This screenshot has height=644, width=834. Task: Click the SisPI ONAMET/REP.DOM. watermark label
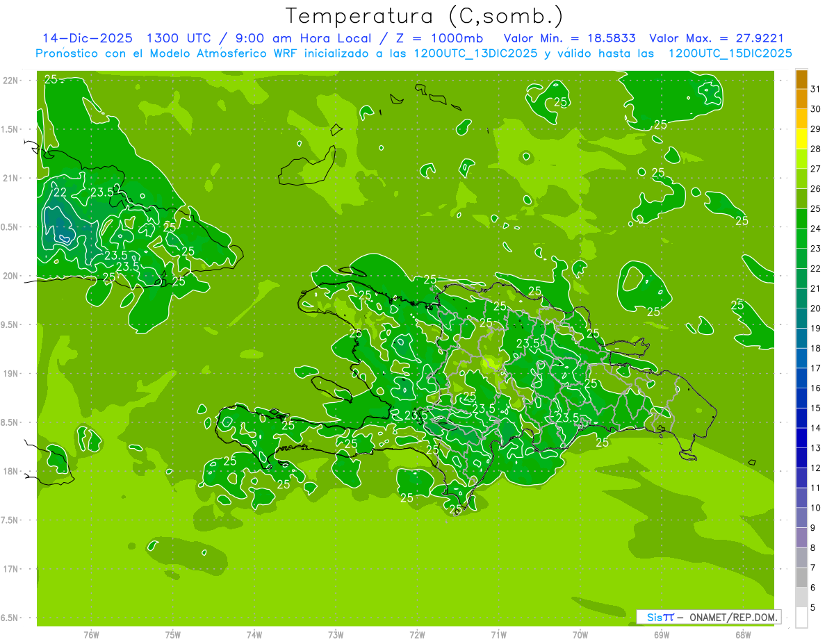(x=708, y=617)
